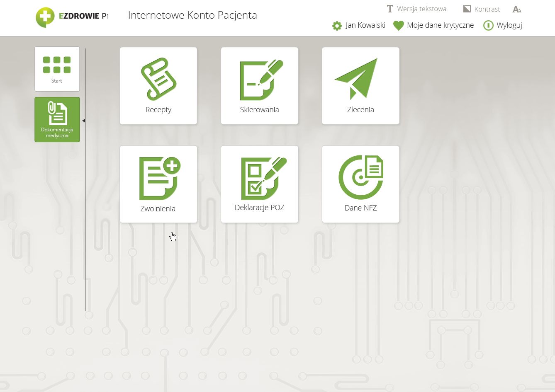The width and height of the screenshot is (555, 392).
Task: Open Moje dane krytyczne
Action: tap(433, 25)
